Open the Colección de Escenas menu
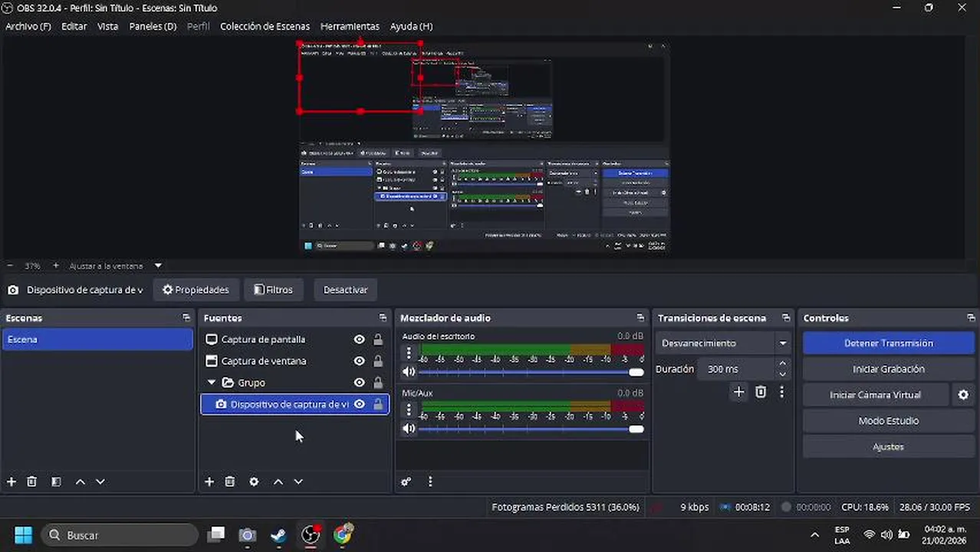Viewport: 980px width, 552px height. [x=265, y=26]
